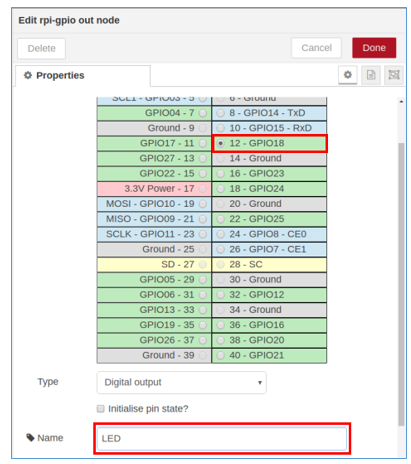The width and height of the screenshot is (411, 464).
Task: Select GPIO26 - 37 pin
Action: [154, 340]
